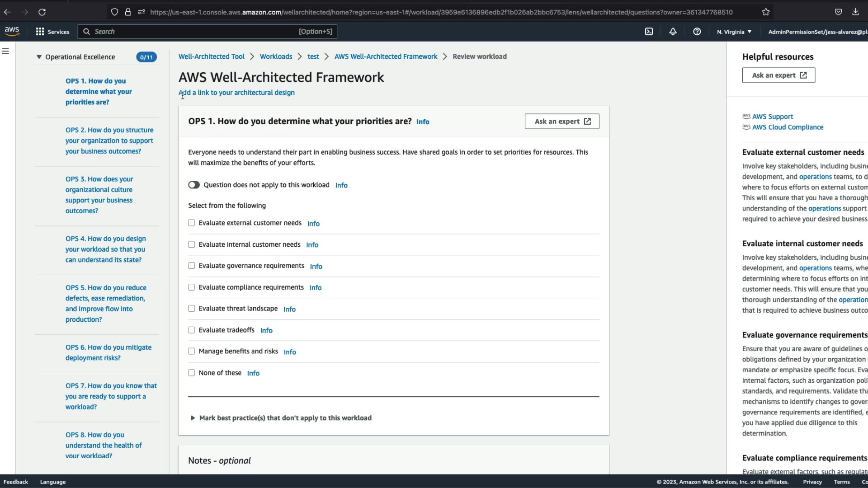Collapse the Operational Excellence section
This screenshot has height=488, width=868.
tap(39, 57)
